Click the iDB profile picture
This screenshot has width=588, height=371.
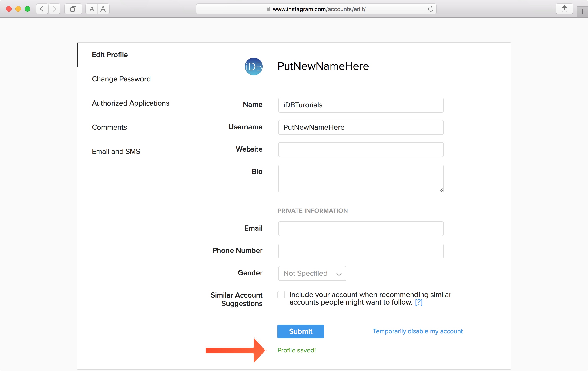[x=254, y=66]
